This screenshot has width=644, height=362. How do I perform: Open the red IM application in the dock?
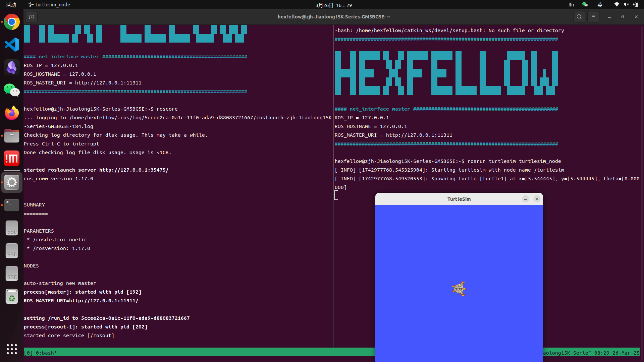point(12,159)
